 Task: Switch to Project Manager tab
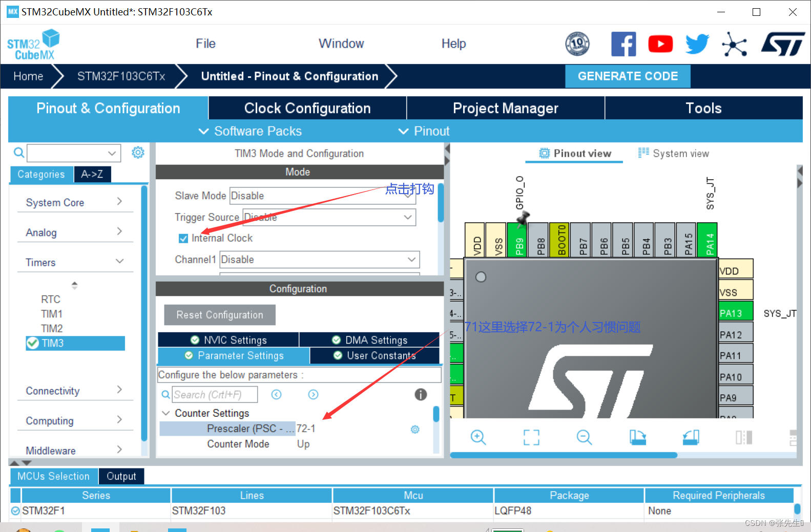[506, 108]
